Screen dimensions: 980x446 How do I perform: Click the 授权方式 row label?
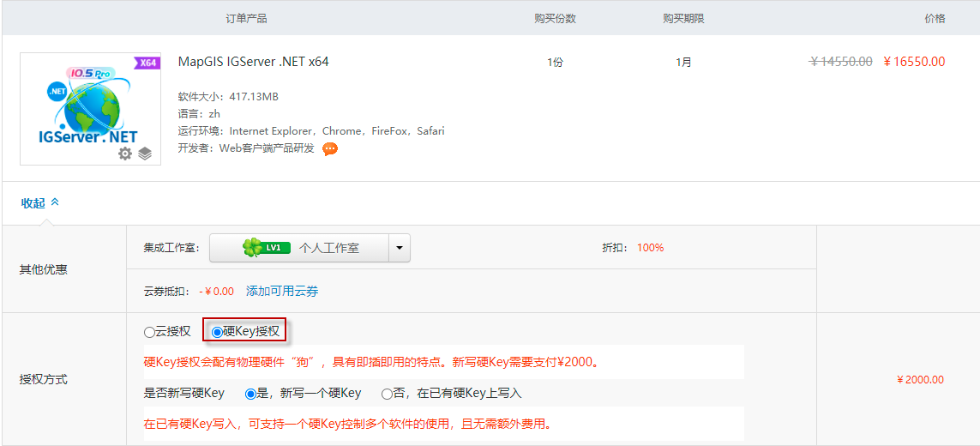tap(44, 380)
